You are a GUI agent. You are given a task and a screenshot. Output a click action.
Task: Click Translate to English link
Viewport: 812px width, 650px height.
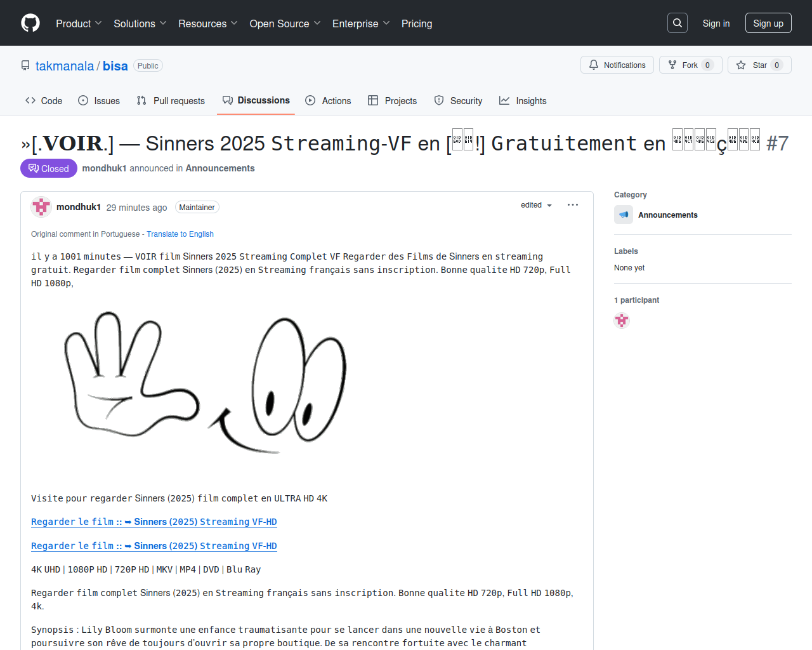pyautogui.click(x=180, y=234)
